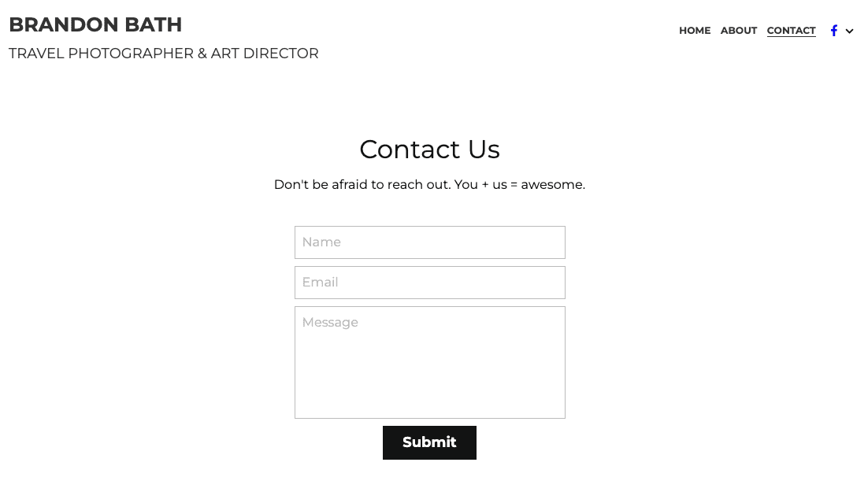Image resolution: width=868 pixels, height=477 pixels.
Task: Click the Name input field
Action: pos(429,242)
